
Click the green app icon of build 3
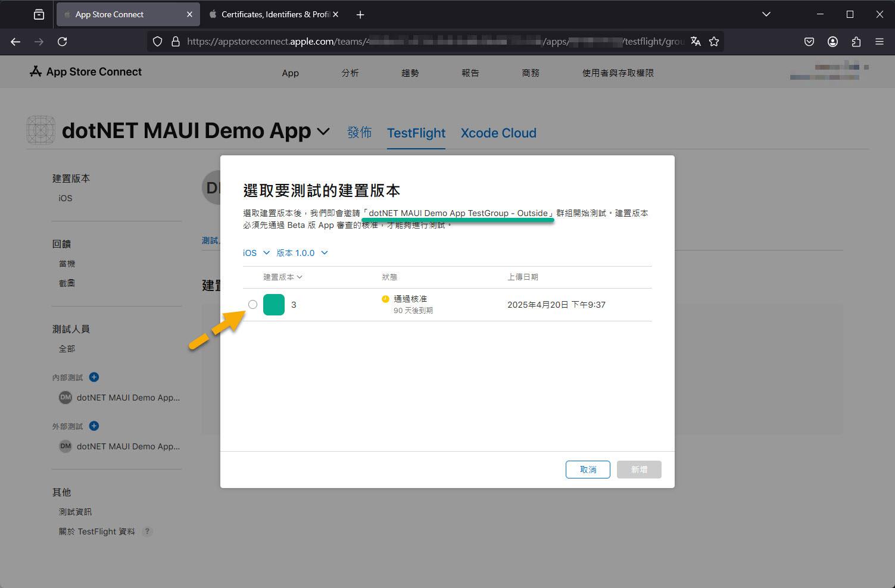click(274, 305)
